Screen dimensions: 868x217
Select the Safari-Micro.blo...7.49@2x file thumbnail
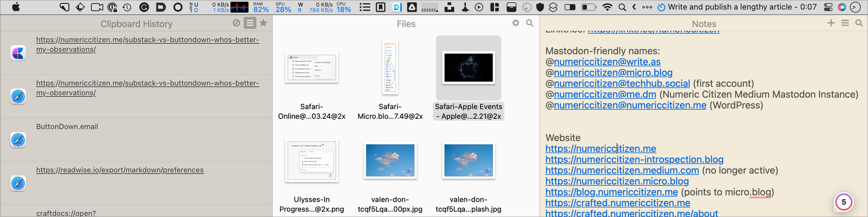click(x=390, y=68)
